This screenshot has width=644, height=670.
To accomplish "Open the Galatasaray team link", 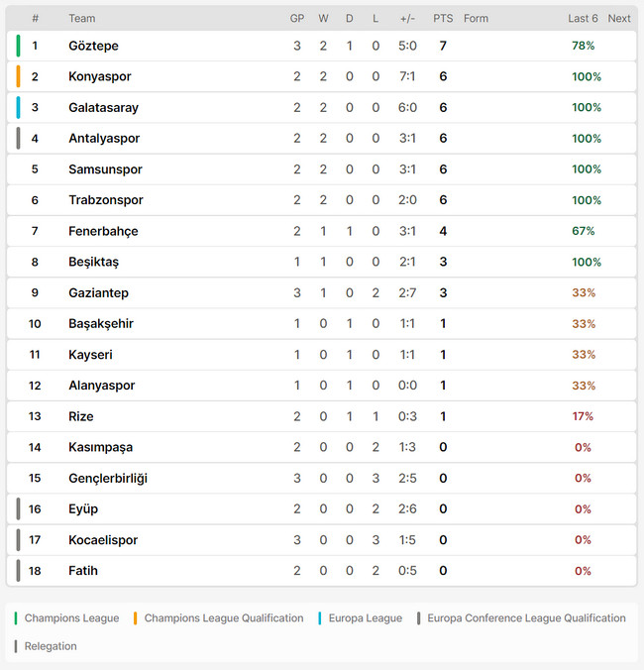I will tap(103, 108).
